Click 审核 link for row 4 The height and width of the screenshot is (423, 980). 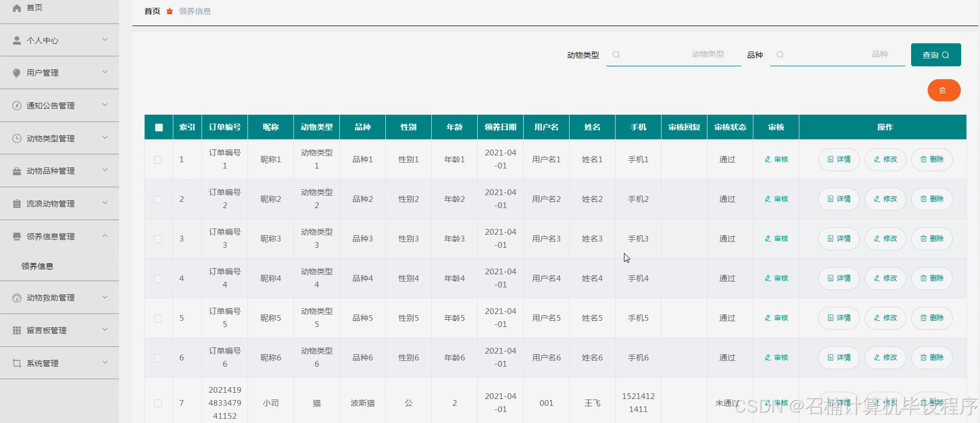pyautogui.click(x=776, y=279)
